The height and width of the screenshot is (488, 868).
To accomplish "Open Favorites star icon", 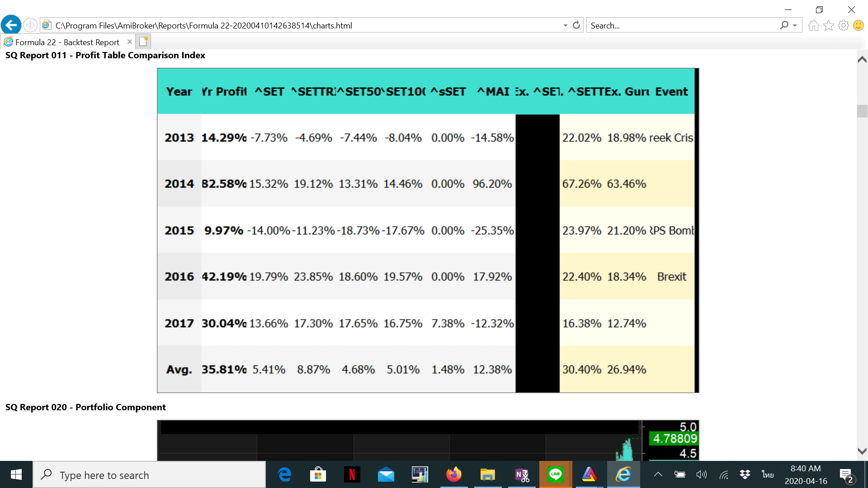I will click(828, 25).
